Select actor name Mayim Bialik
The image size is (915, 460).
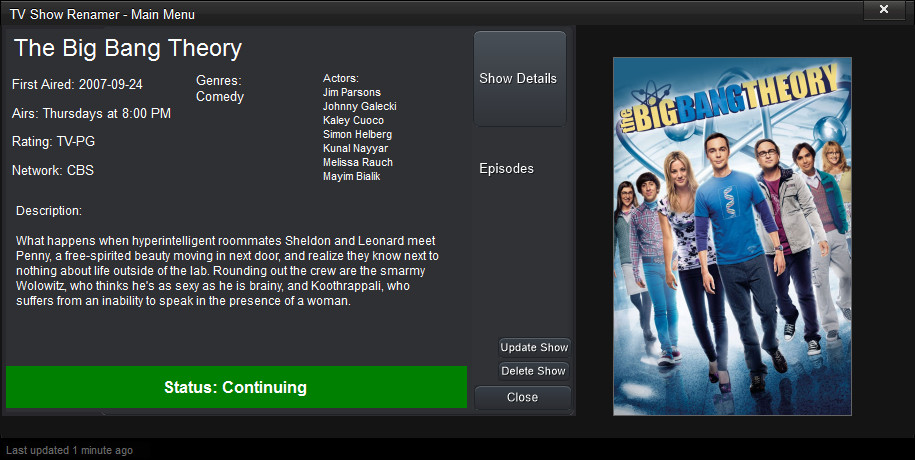click(352, 176)
